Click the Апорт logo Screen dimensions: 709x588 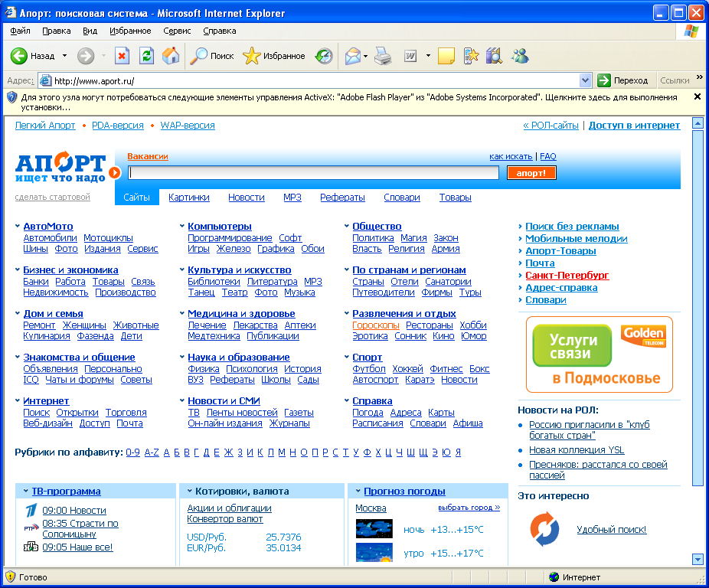[x=60, y=168]
